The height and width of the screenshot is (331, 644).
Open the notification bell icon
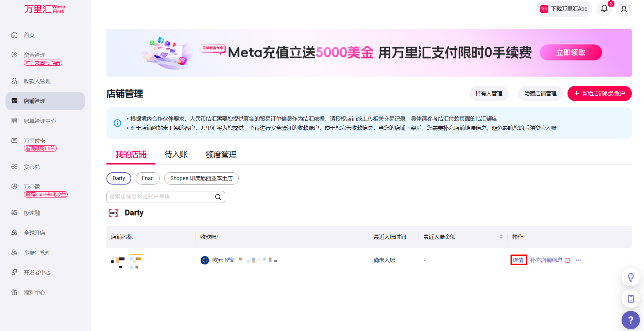point(604,9)
